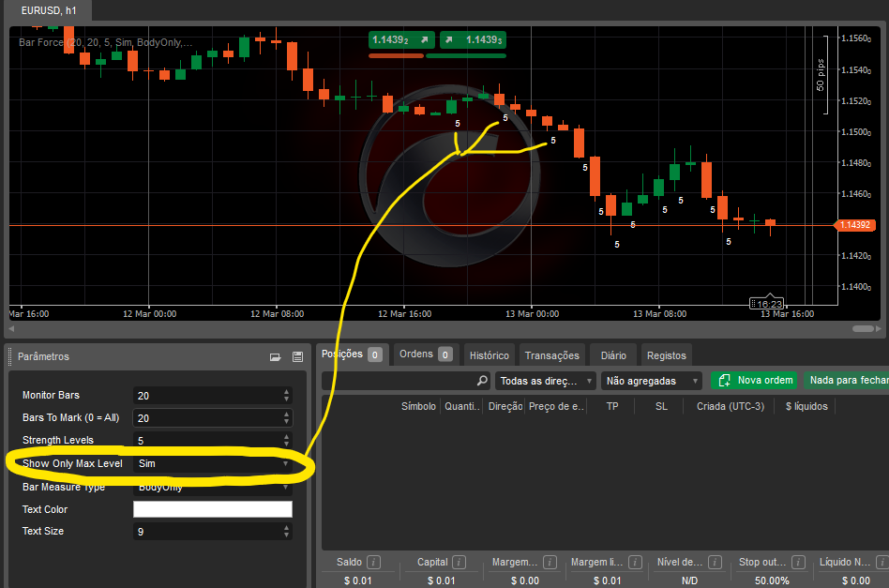
Task: Select the EURUSD, h1 chart tab
Action: (x=49, y=8)
